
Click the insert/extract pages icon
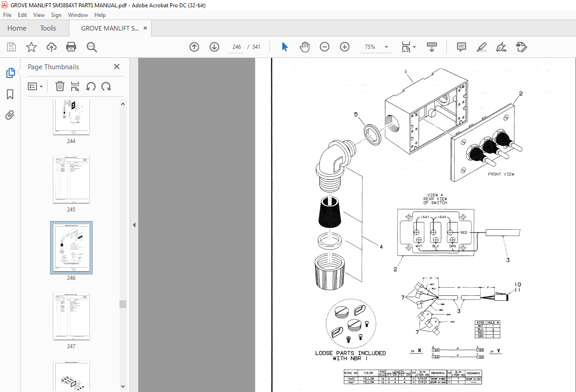point(75,86)
